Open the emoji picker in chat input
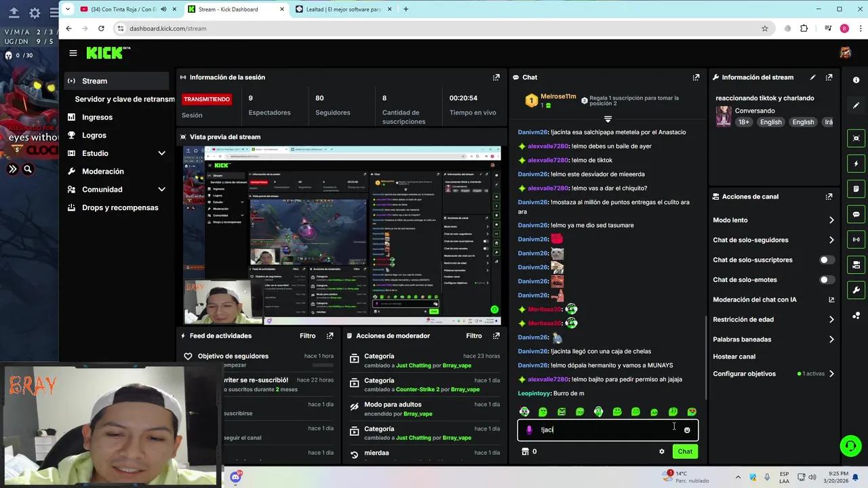The image size is (868, 488). 687,430
